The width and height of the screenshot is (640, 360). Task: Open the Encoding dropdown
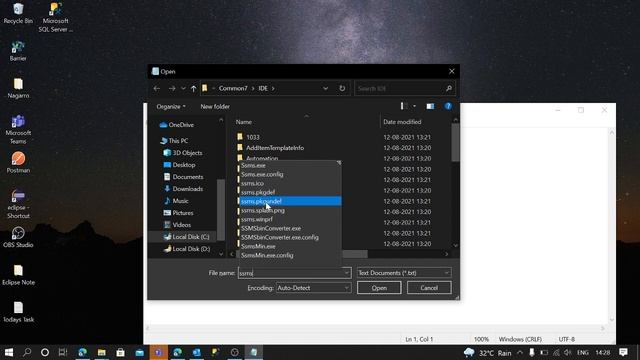pos(313,288)
